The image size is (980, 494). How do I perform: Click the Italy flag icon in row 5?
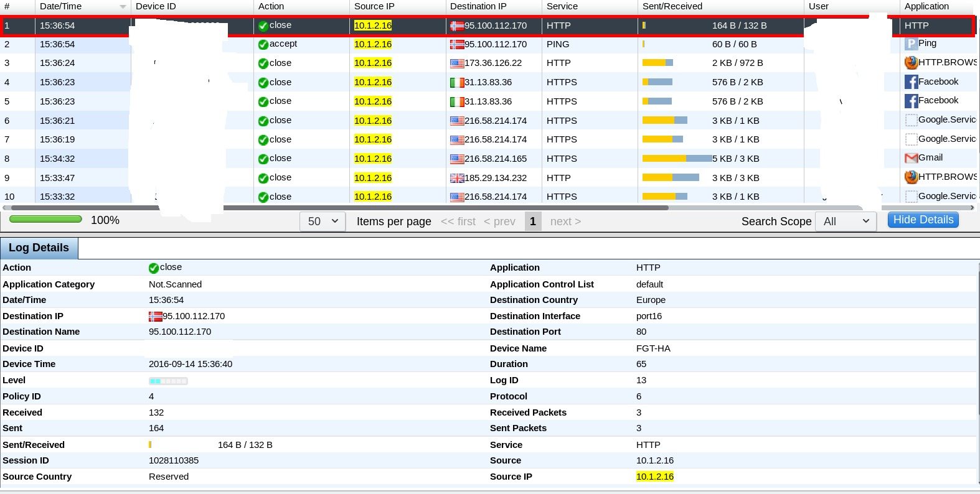pos(457,101)
